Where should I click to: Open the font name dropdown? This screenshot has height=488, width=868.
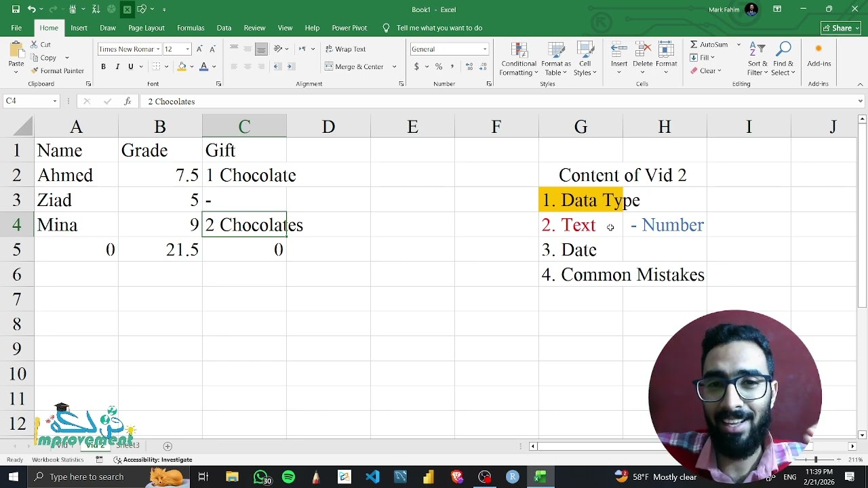158,49
